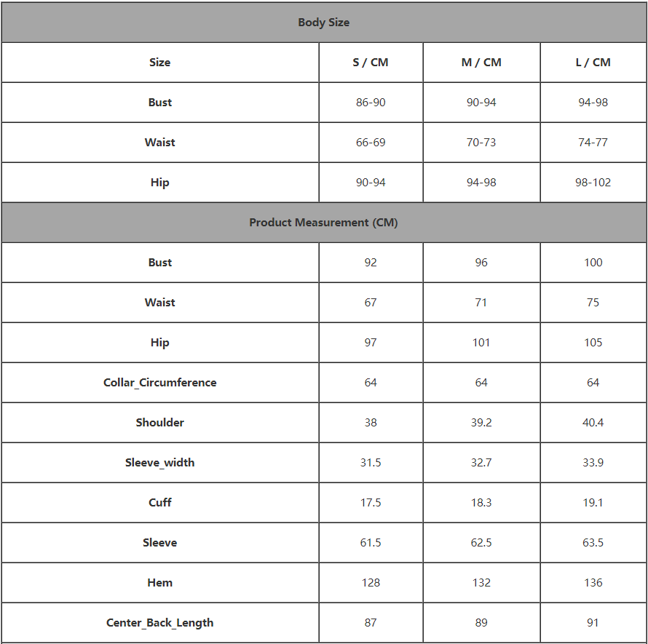The width and height of the screenshot is (648, 644).
Task: Select the Hem row label
Action: click(x=160, y=583)
